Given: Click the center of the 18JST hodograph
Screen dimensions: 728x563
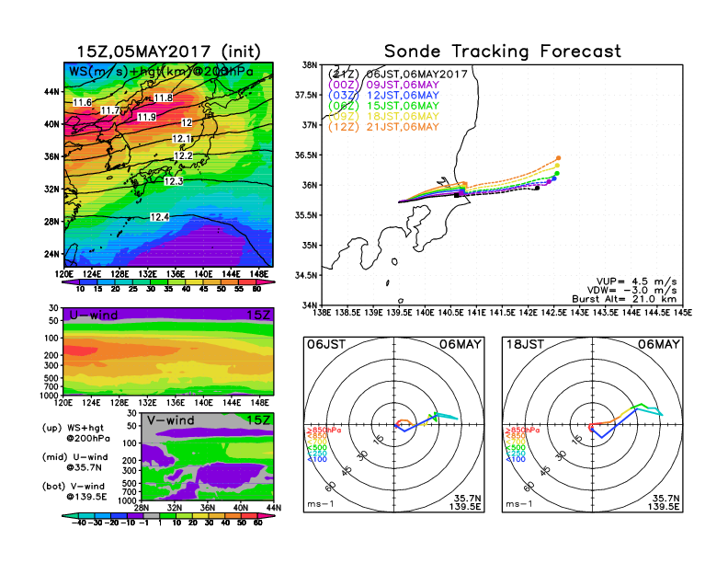Looking at the screenshot, I should [592, 426].
